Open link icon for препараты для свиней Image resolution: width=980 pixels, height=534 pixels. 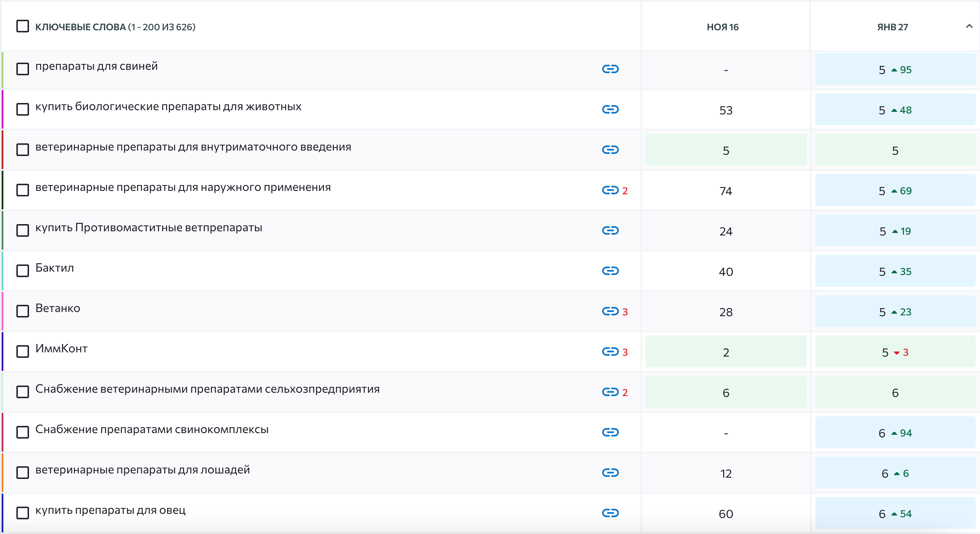coord(610,69)
